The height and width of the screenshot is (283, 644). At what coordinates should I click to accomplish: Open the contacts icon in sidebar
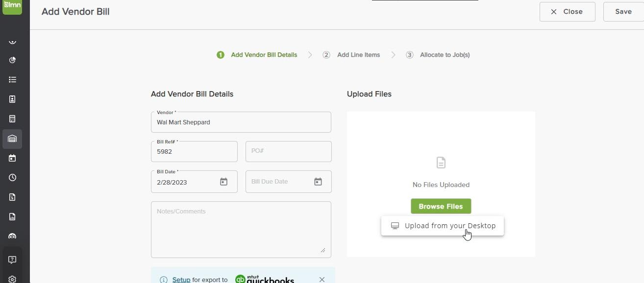tap(12, 99)
